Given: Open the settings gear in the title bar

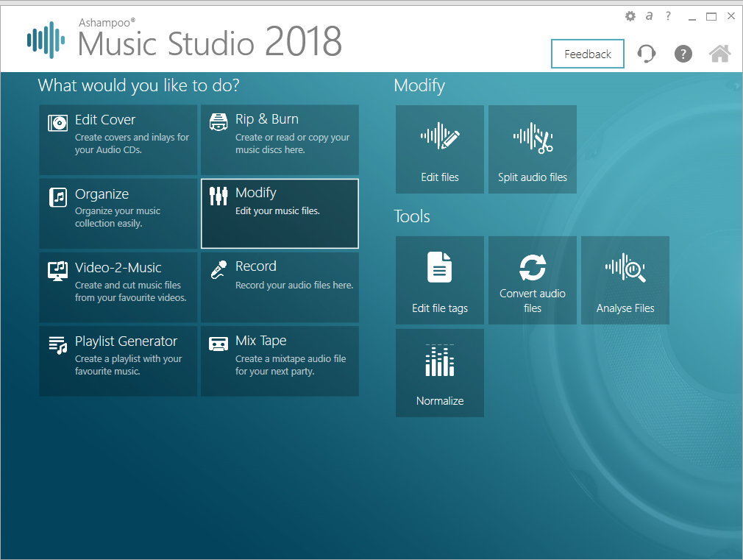Looking at the screenshot, I should coord(630,15).
